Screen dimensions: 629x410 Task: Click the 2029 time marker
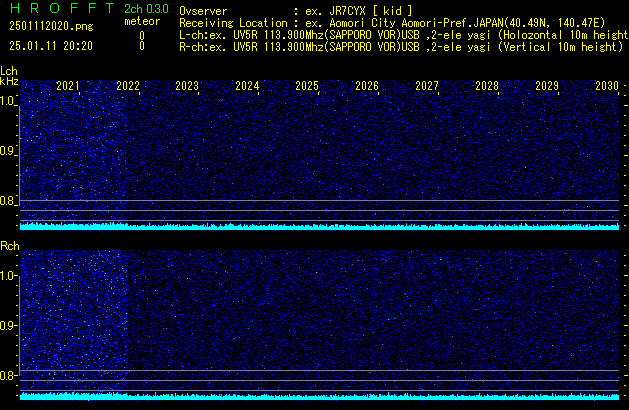point(547,86)
